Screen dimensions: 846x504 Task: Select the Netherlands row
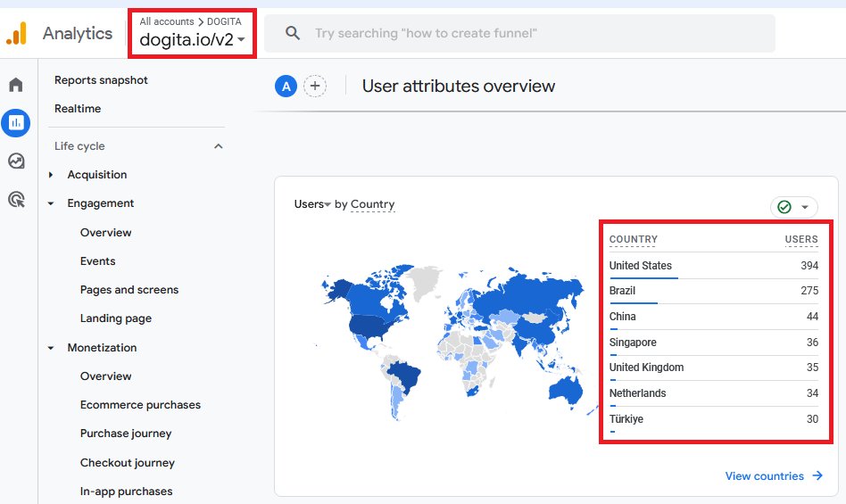click(x=714, y=393)
